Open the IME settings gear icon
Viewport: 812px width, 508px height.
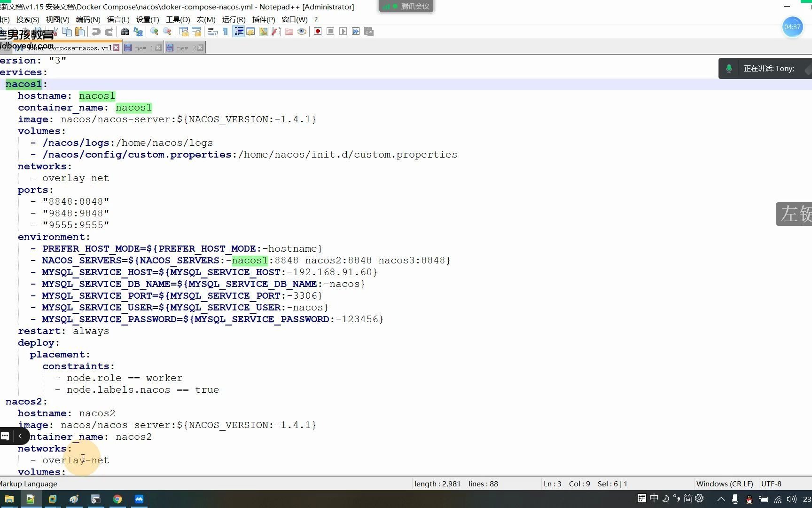699,498
